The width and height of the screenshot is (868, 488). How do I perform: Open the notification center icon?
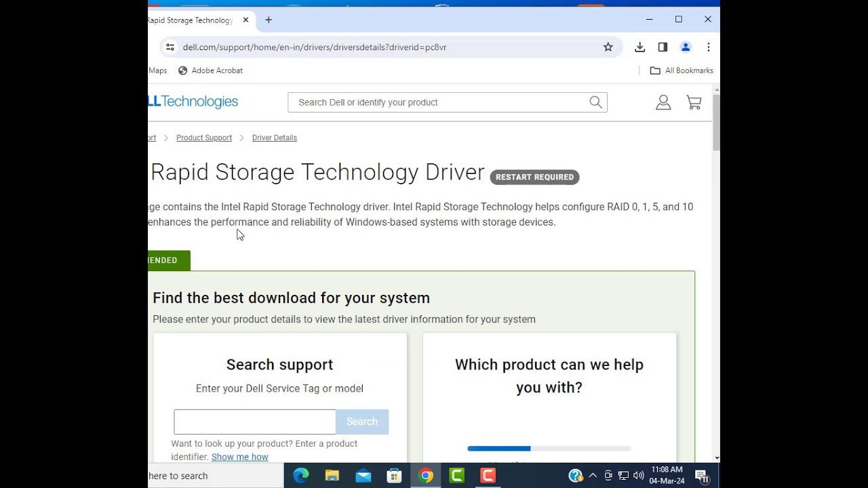click(703, 476)
